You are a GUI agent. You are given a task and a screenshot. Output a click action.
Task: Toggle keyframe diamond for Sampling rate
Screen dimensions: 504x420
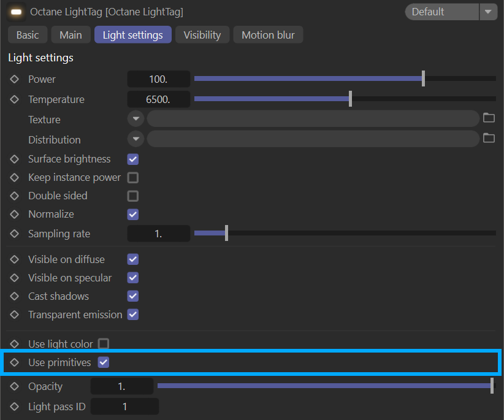(x=15, y=234)
